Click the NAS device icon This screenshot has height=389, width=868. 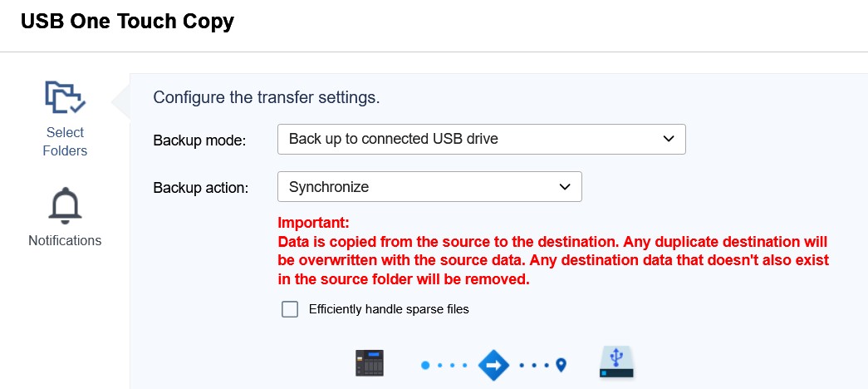[x=370, y=363]
